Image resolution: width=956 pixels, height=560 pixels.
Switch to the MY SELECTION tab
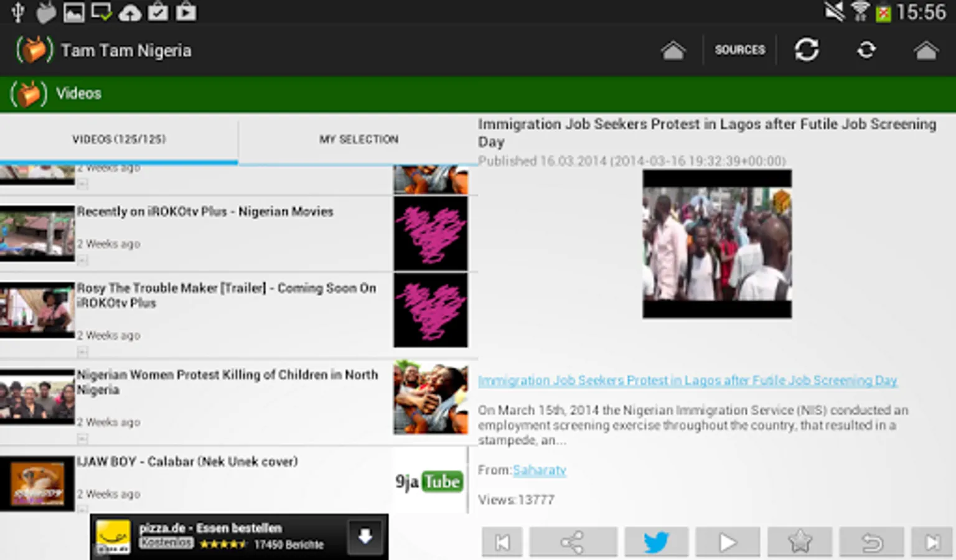[x=358, y=139]
